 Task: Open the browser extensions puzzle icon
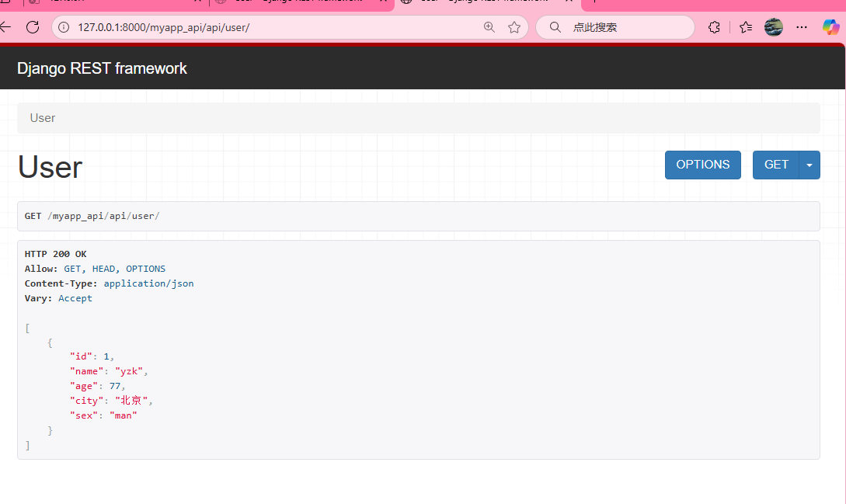pos(714,27)
